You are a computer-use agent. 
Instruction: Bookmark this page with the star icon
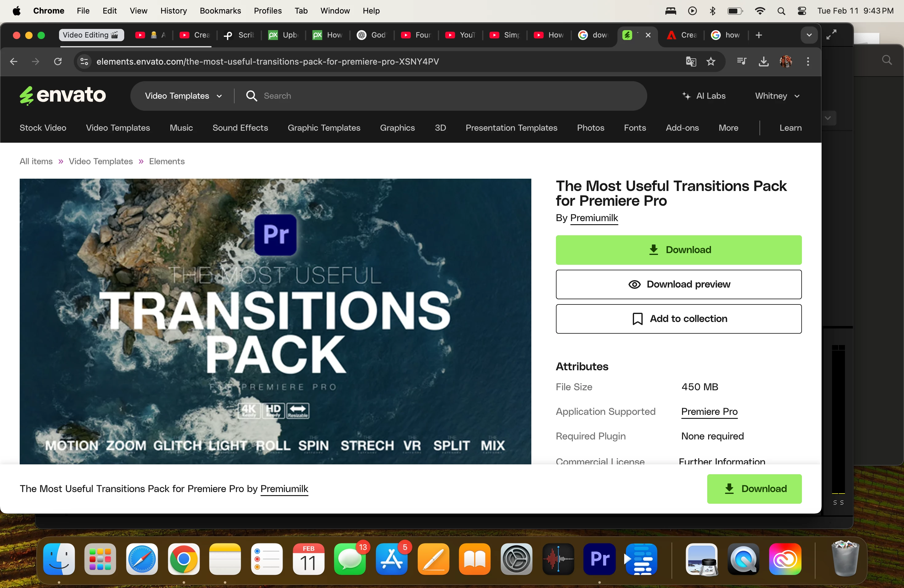pyautogui.click(x=711, y=62)
